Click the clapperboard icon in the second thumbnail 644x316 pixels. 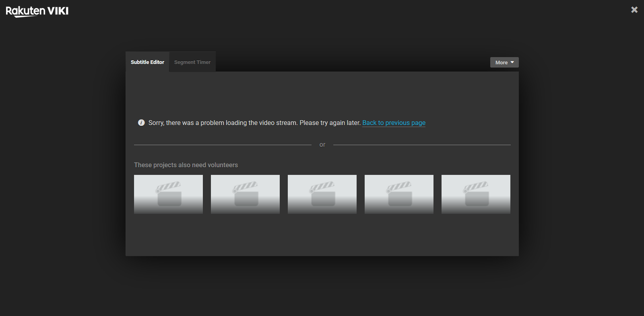(x=246, y=193)
